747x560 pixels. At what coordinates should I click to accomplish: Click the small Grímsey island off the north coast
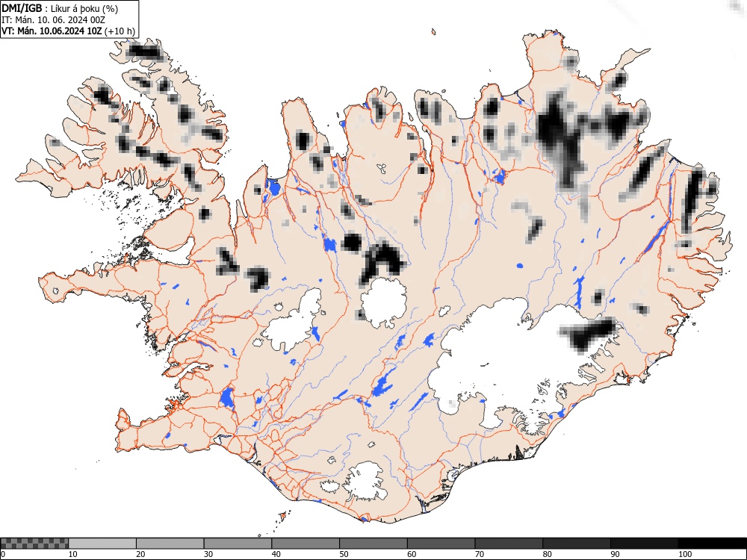433,32
